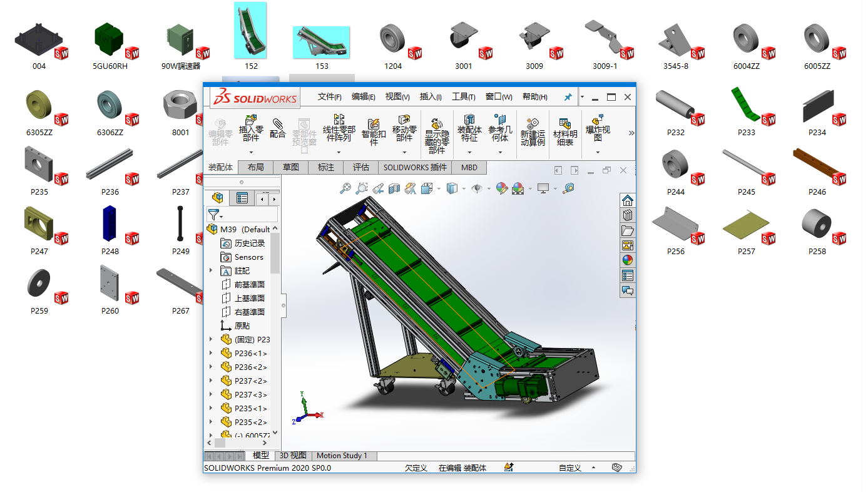Open File Explorer folder icon in task pane
Image resolution: width=868 pixels, height=492 pixels.
(628, 230)
